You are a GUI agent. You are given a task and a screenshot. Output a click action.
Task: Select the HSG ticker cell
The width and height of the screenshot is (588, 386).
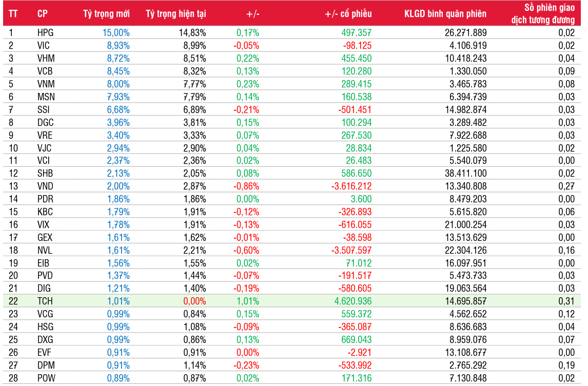[x=45, y=327]
